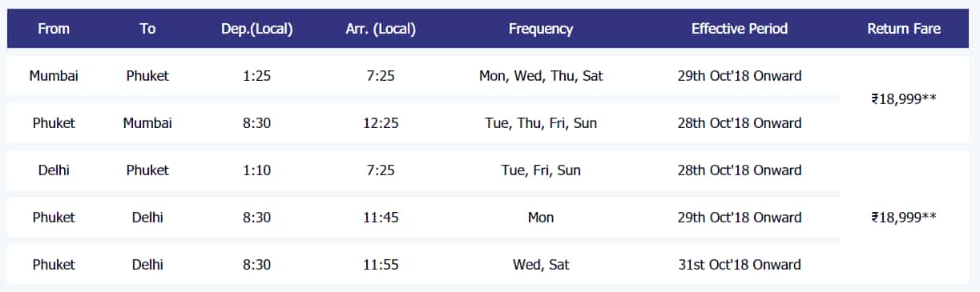This screenshot has height=292, width=980.
Task: Select the Tue, Fri, Sun frequency cell
Action: click(x=541, y=170)
